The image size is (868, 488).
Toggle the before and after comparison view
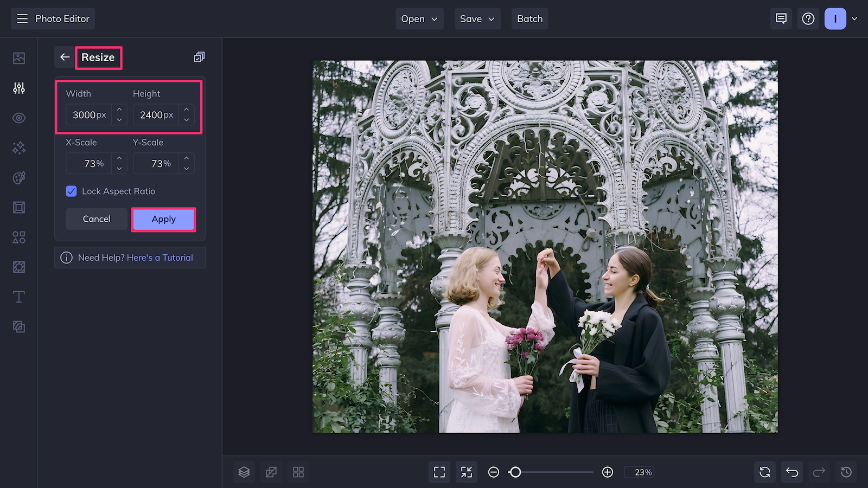click(271, 472)
